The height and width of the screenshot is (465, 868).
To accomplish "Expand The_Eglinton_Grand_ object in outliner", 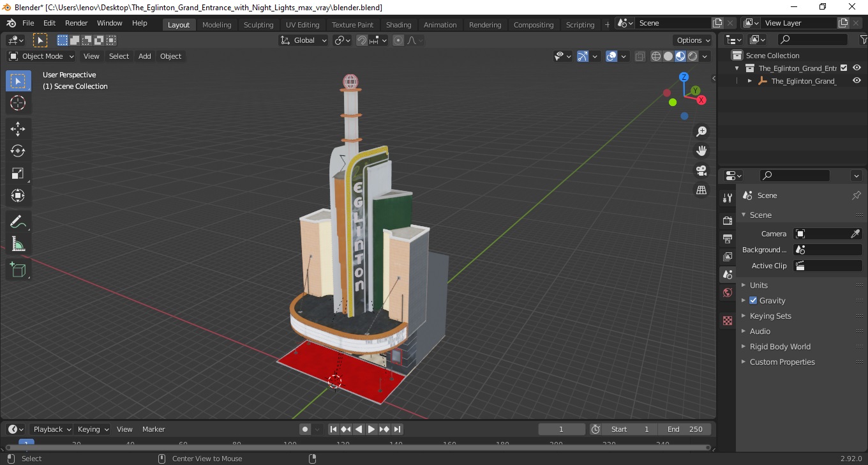I will [750, 81].
